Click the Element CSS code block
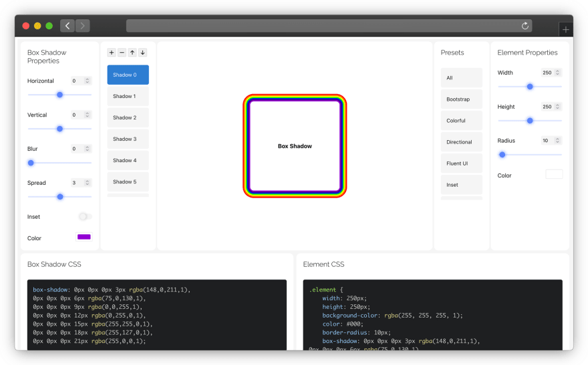The image size is (588, 365). pos(432,315)
